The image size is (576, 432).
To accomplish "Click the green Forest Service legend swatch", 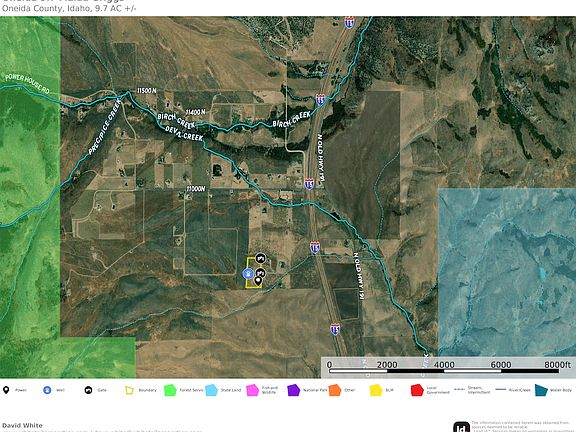I will click(x=170, y=390).
